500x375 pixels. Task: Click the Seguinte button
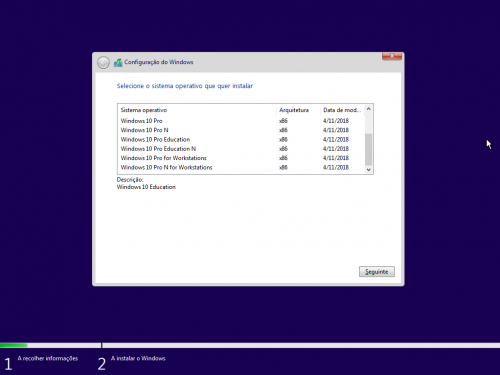pyautogui.click(x=377, y=272)
